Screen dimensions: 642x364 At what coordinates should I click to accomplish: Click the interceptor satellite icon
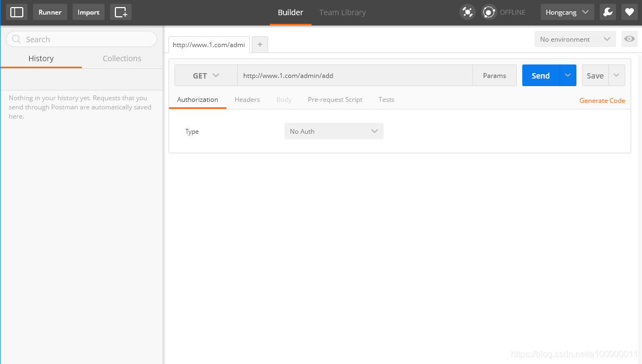tap(467, 12)
